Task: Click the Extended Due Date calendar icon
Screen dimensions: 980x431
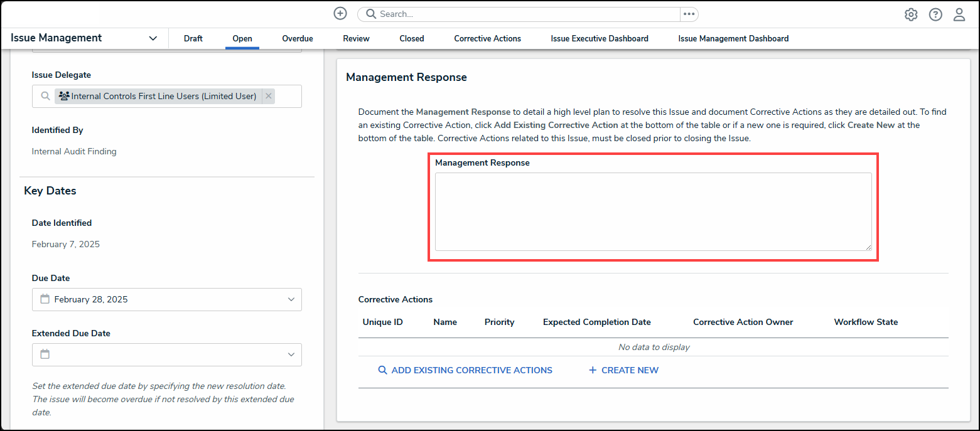Action: [45, 354]
